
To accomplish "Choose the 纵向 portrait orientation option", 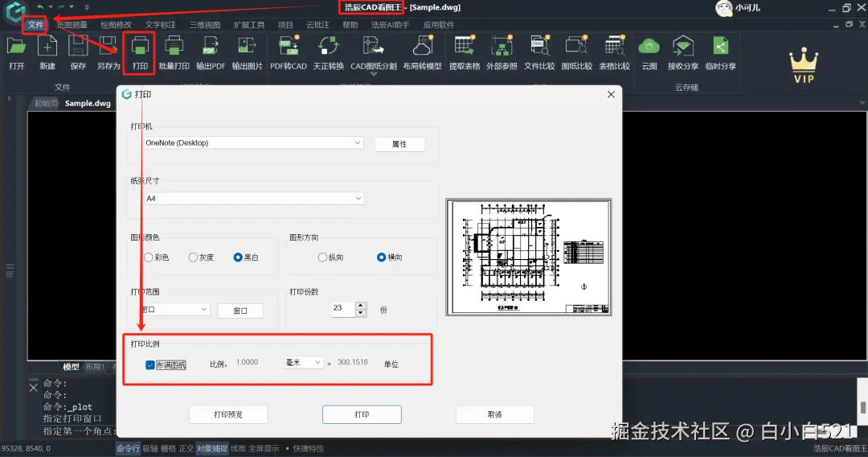I will coord(322,257).
